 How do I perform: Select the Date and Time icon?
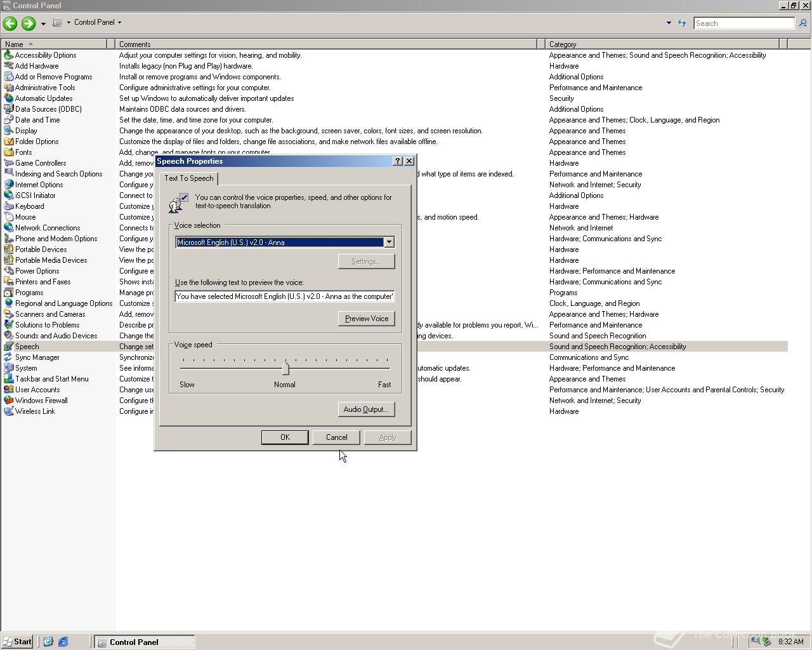8,120
